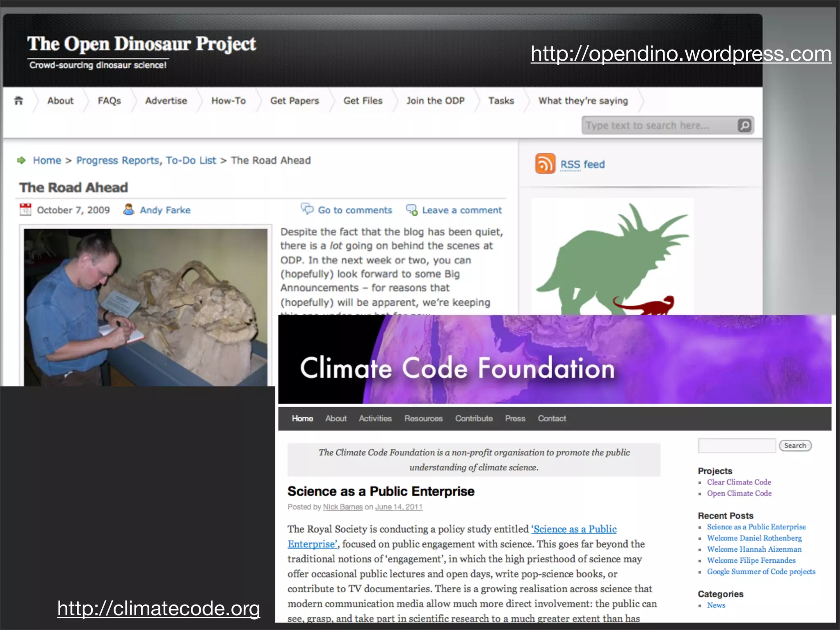Image resolution: width=840 pixels, height=630 pixels.
Task: Click the author icon beside Andy Farke
Action: pyautogui.click(x=128, y=210)
